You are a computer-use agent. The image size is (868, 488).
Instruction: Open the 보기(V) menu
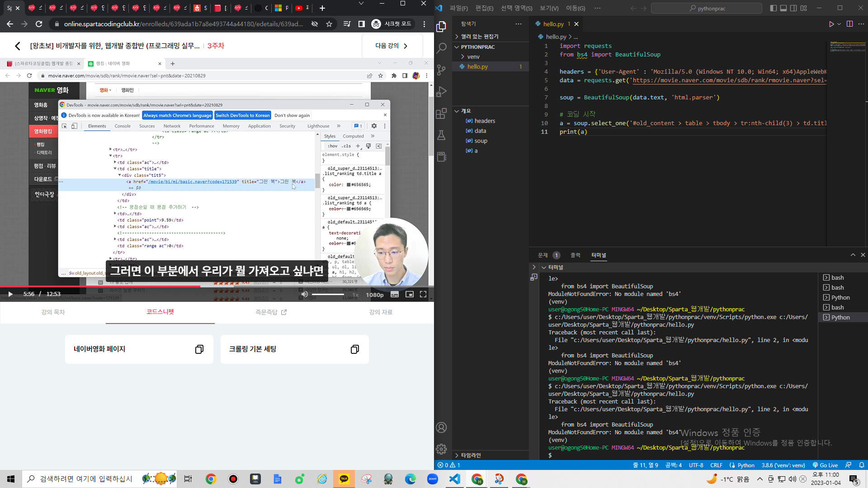pos(549,8)
